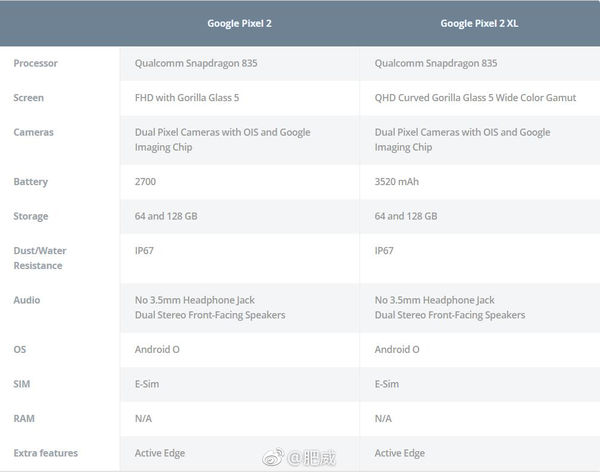This screenshot has width=600, height=472.
Task: Click the Cameras row label
Action: tap(33, 132)
